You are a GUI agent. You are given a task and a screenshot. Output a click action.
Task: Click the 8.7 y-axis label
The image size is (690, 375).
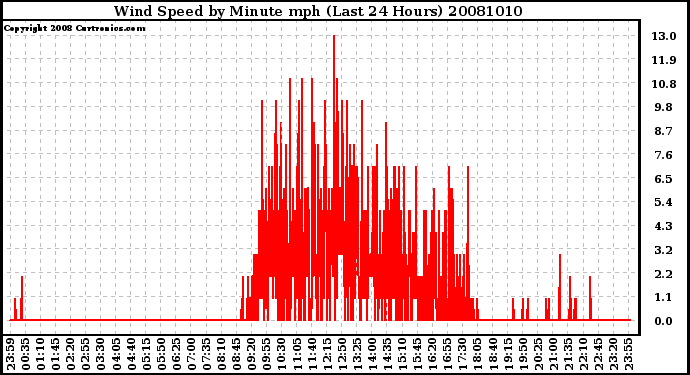point(664,131)
